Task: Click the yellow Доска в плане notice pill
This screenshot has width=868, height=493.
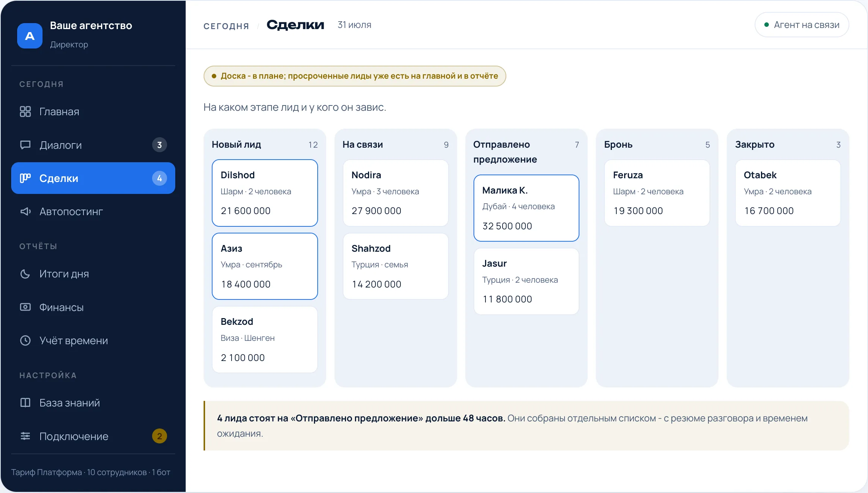Action: coord(355,76)
